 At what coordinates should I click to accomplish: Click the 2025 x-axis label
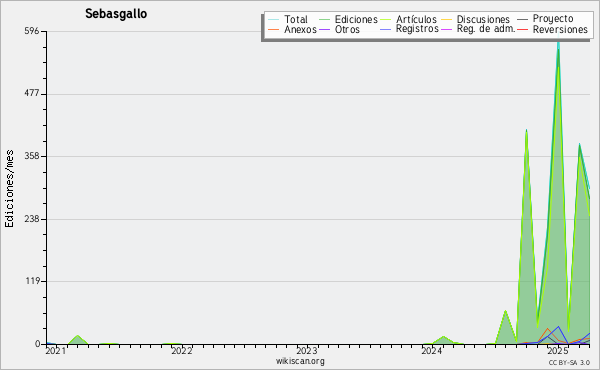pos(557,351)
